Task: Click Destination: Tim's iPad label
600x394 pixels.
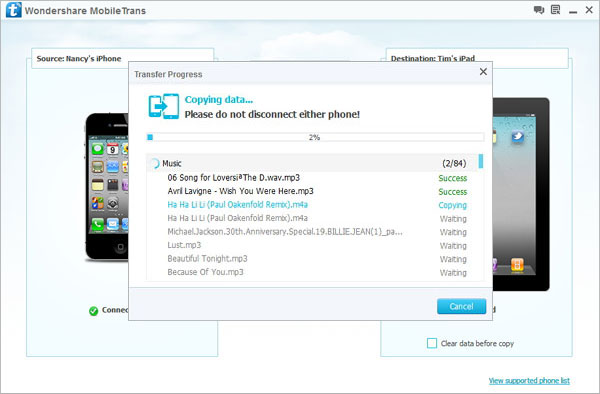Action: coord(433,59)
